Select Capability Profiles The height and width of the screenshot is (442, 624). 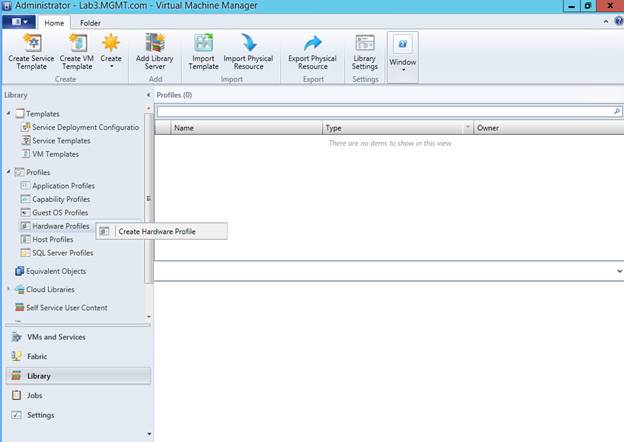(x=56, y=199)
